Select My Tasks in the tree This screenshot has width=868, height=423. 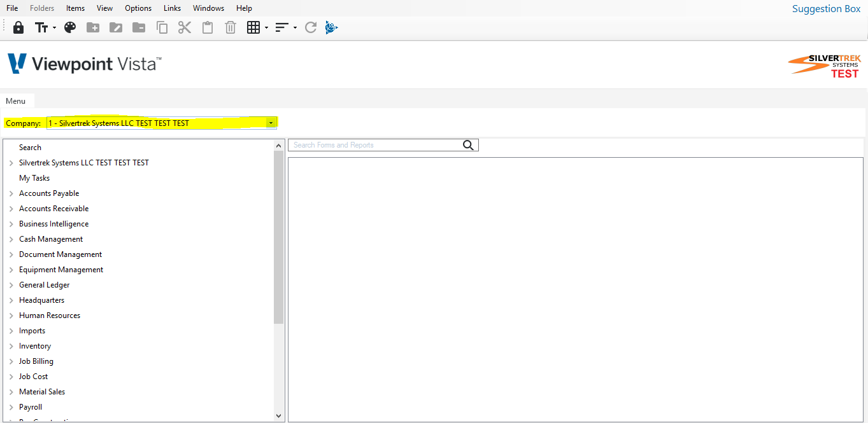click(34, 178)
